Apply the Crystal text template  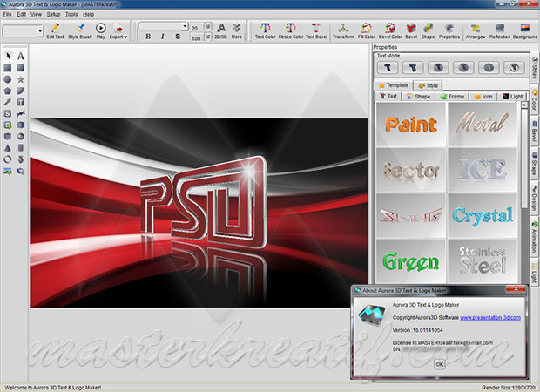click(x=483, y=216)
